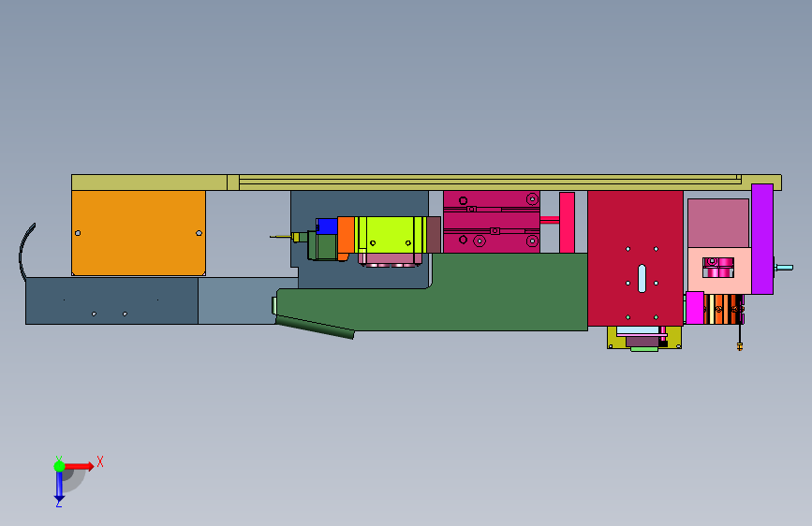Select the dark slate base block at bottom left

[x=111, y=300]
